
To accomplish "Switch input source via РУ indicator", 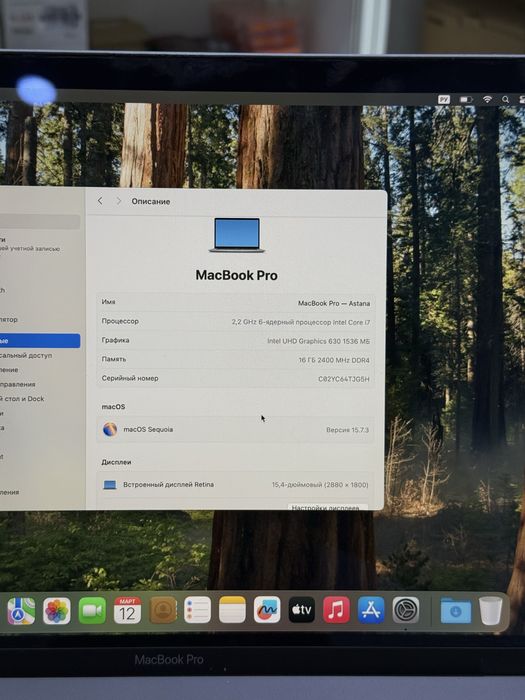I will point(444,100).
